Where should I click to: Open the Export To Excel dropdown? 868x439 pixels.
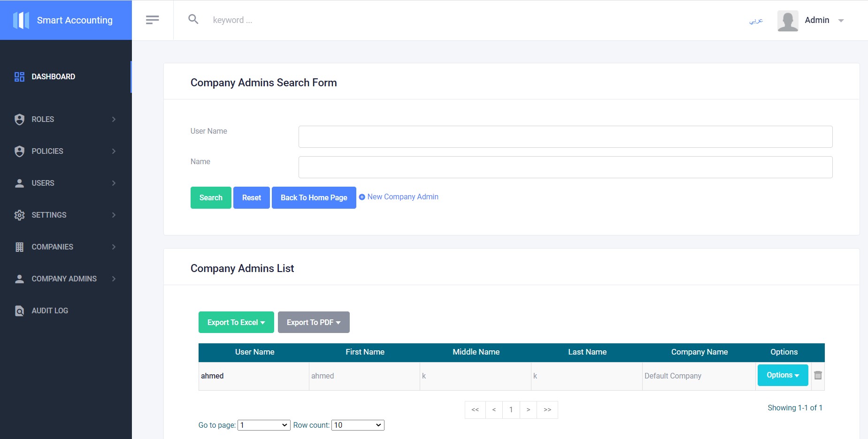(236, 322)
